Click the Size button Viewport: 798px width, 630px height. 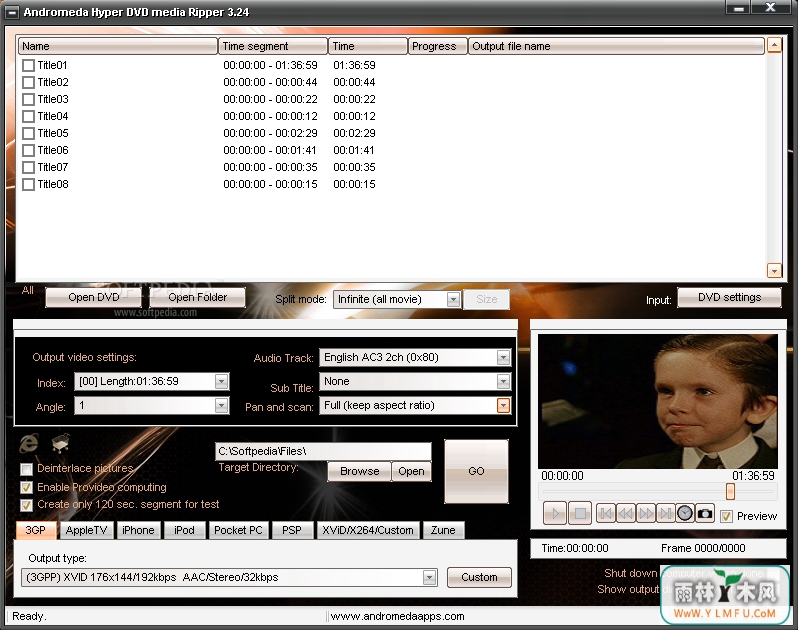point(487,299)
